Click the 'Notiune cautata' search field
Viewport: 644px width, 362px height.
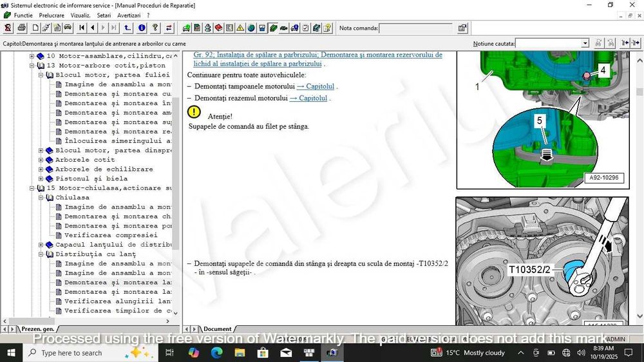(x=548, y=43)
